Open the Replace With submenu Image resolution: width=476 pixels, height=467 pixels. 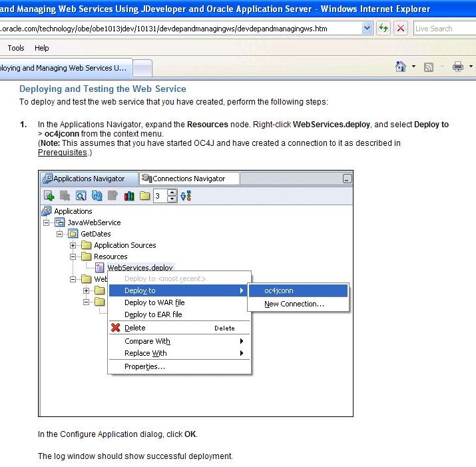(x=179, y=353)
